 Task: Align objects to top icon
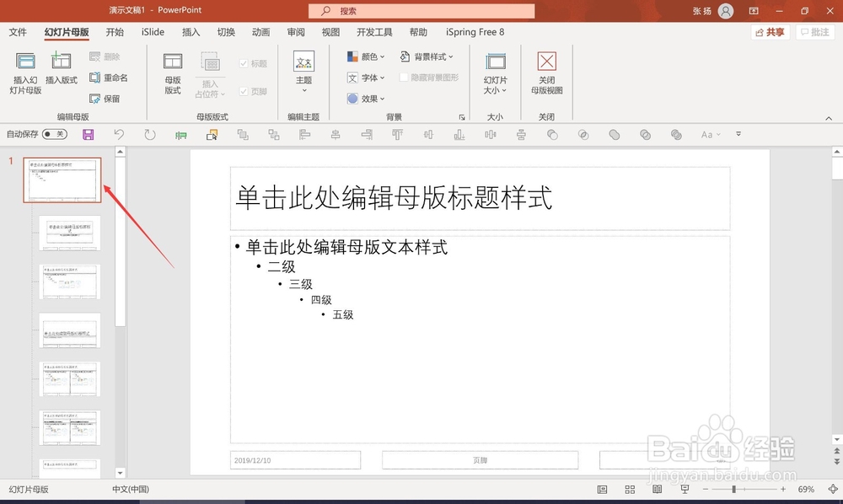[x=397, y=135]
